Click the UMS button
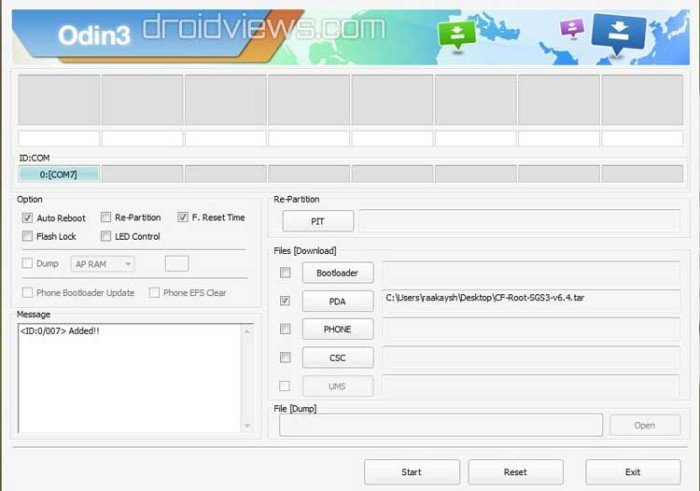This screenshot has height=491, width=700. point(338,386)
